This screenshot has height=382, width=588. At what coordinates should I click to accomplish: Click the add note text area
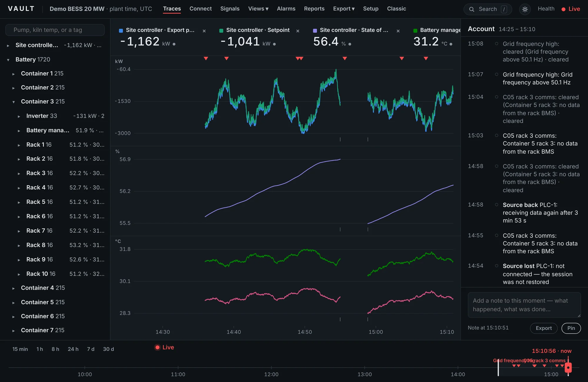pos(524,305)
